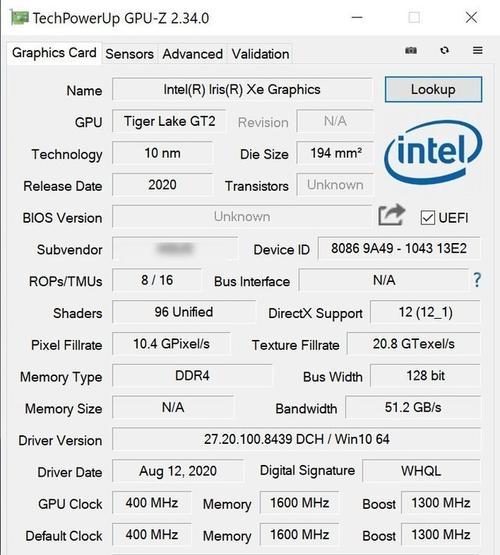
Task: Minimize the GPU-Z window
Action: pyautogui.click(x=357, y=17)
